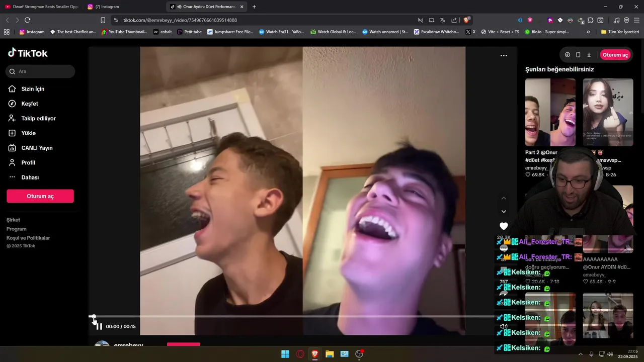
Task: Click the sidebar Oturum aç button
Action: pos(40,196)
